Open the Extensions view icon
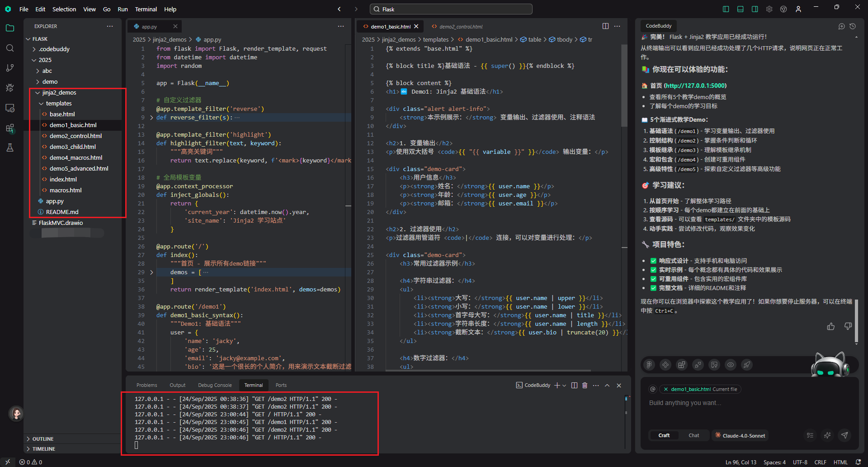 10,129
